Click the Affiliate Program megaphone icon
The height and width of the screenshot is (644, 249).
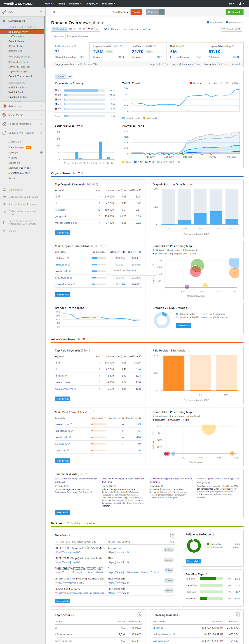coord(4,204)
